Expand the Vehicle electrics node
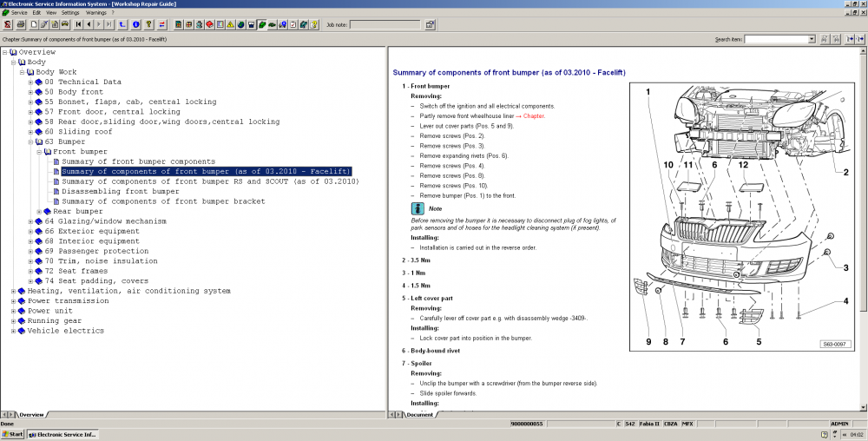 13,331
